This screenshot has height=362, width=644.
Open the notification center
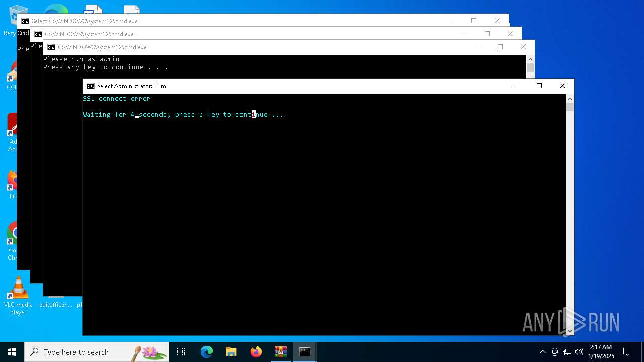(x=627, y=352)
